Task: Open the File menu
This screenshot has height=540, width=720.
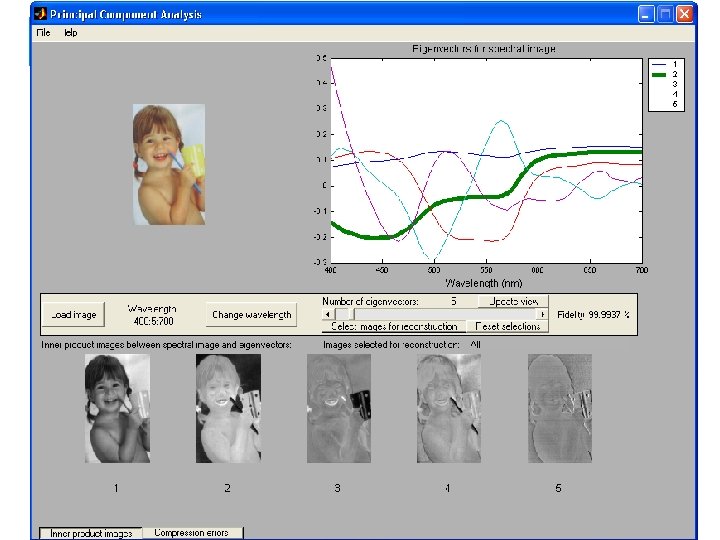Action: pos(43,33)
